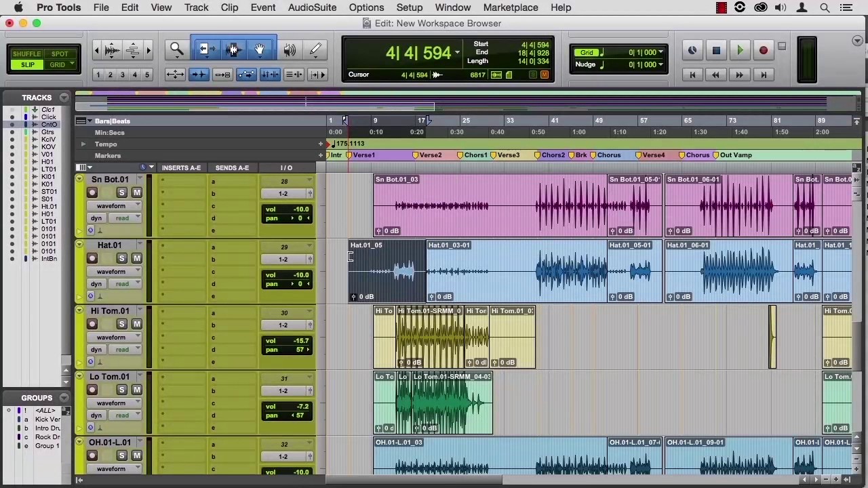Image resolution: width=868 pixels, height=488 pixels.
Task: Enable SPOT edit mode
Action: tap(60, 54)
